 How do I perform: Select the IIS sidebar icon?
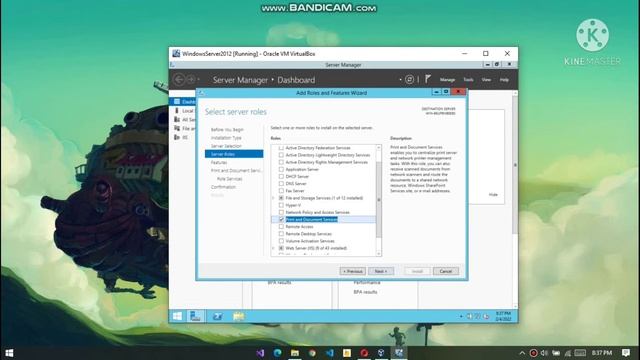177,137
